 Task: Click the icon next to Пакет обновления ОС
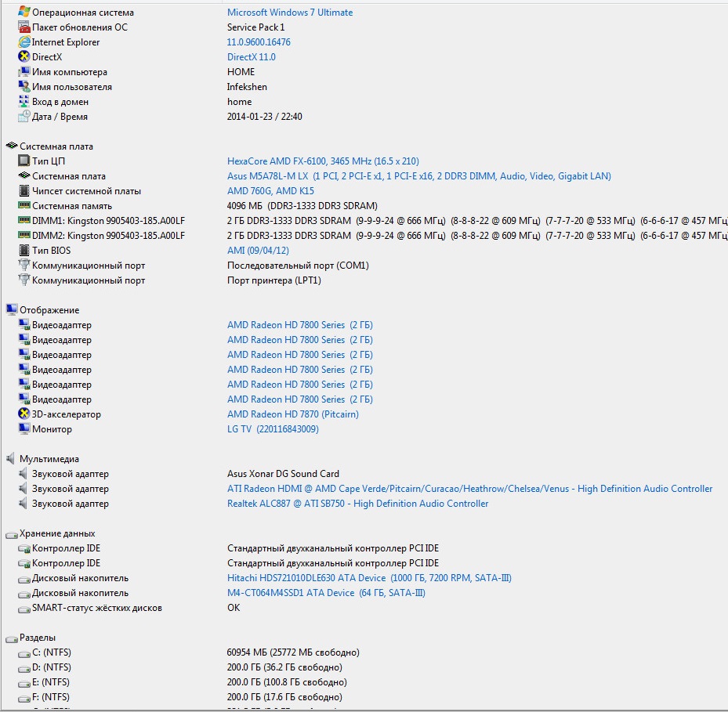tap(24, 27)
